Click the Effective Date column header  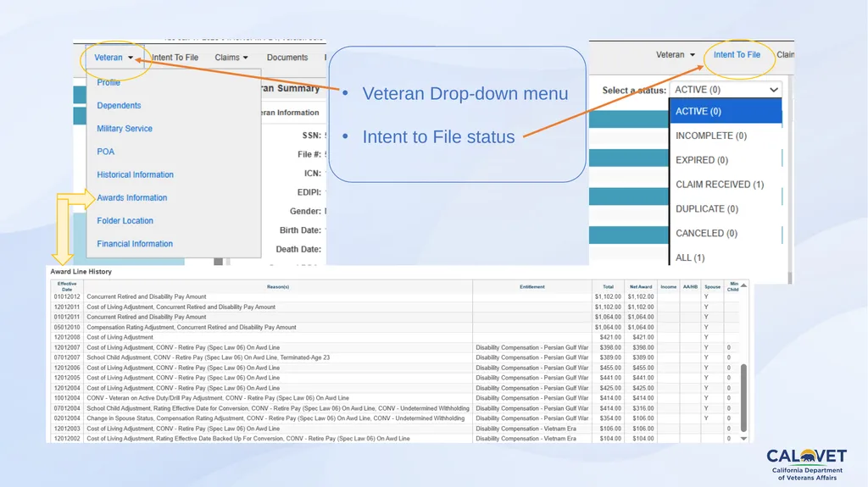pos(67,286)
